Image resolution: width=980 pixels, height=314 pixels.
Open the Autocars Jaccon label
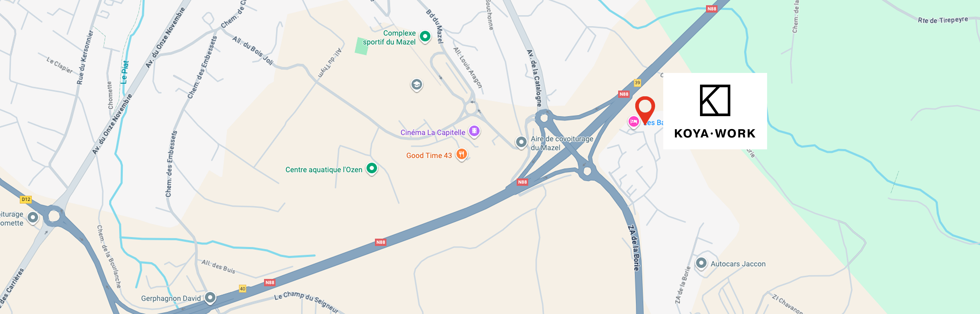pos(738,264)
